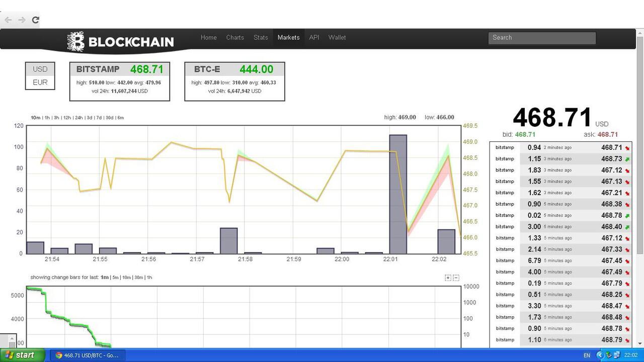644x362 pixels.
Task: Go back with the browser back arrow
Action: (8, 20)
